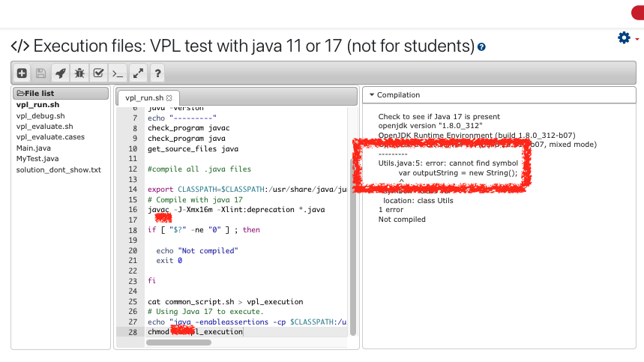Viewport: 644px width, 362px height.
Task: Open vpl_evaluate.sh in file list
Action: [x=44, y=127]
